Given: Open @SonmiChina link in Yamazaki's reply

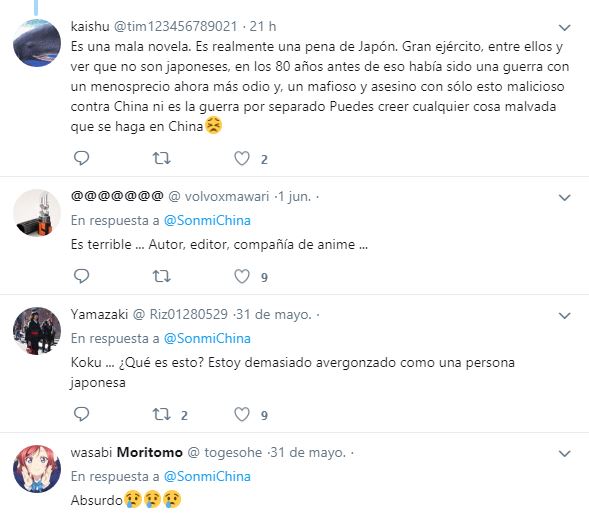Looking at the screenshot, I should [x=207, y=339].
